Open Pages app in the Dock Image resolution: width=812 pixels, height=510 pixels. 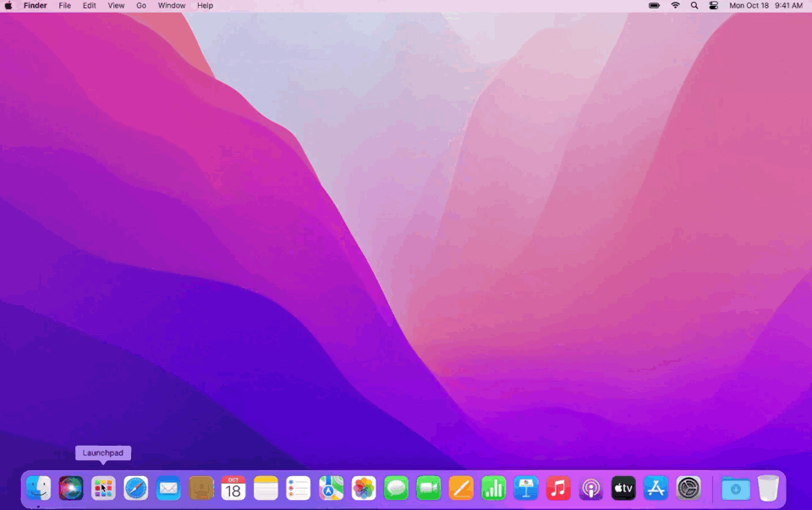click(x=461, y=488)
